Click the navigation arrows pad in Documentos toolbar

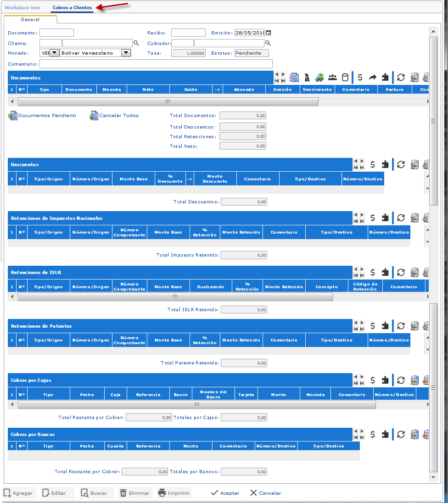tap(280, 77)
